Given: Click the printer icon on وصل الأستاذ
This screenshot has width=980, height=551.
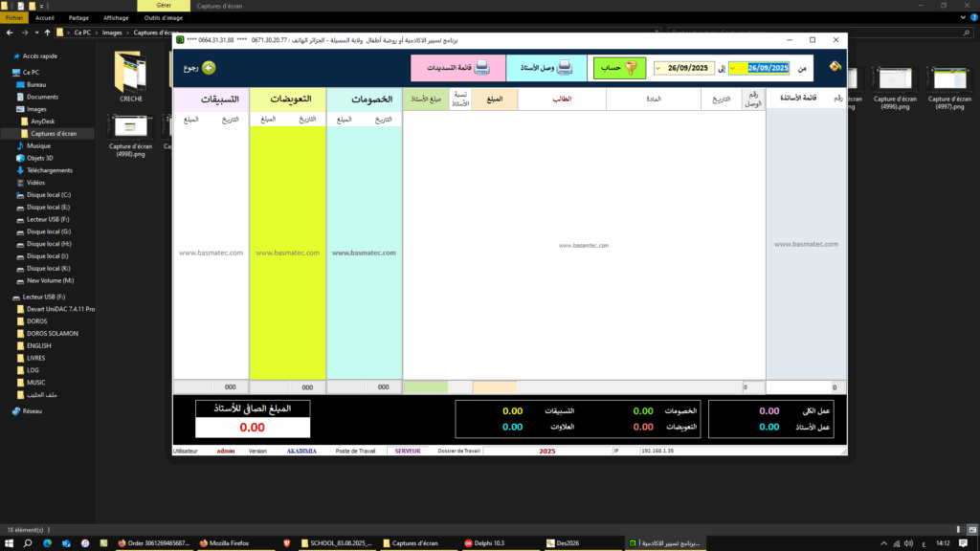Looking at the screenshot, I should point(565,68).
